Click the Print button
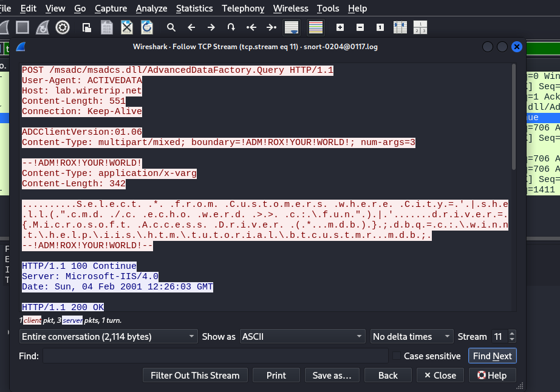Image resolution: width=560 pixels, height=392 pixels. coord(276,376)
